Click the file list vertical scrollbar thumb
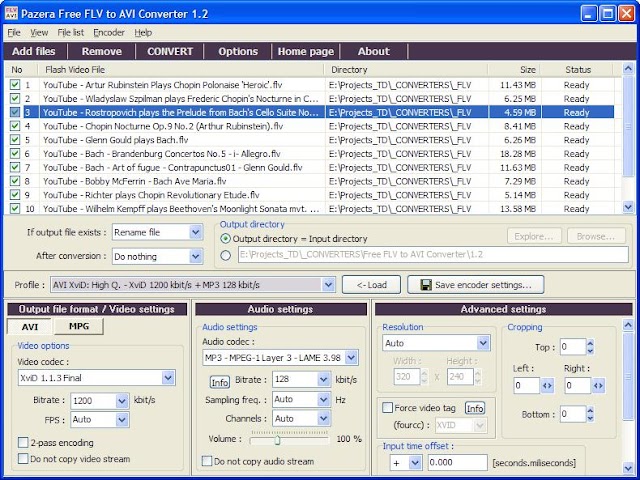Screen dimensions: 640x480 [628, 126]
